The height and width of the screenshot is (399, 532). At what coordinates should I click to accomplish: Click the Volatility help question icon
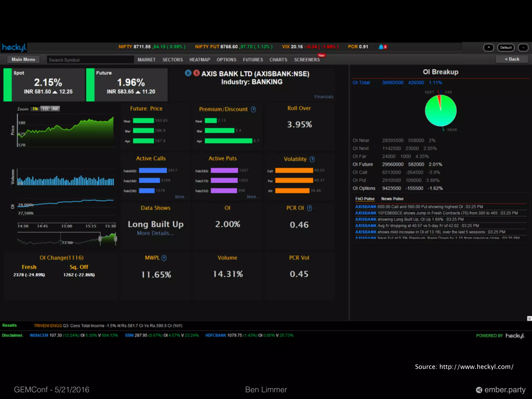click(312, 159)
